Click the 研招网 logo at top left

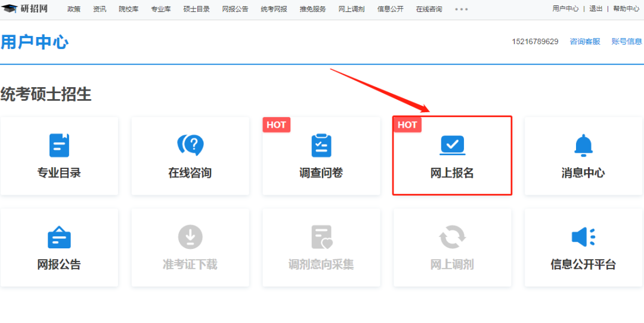(x=25, y=8)
